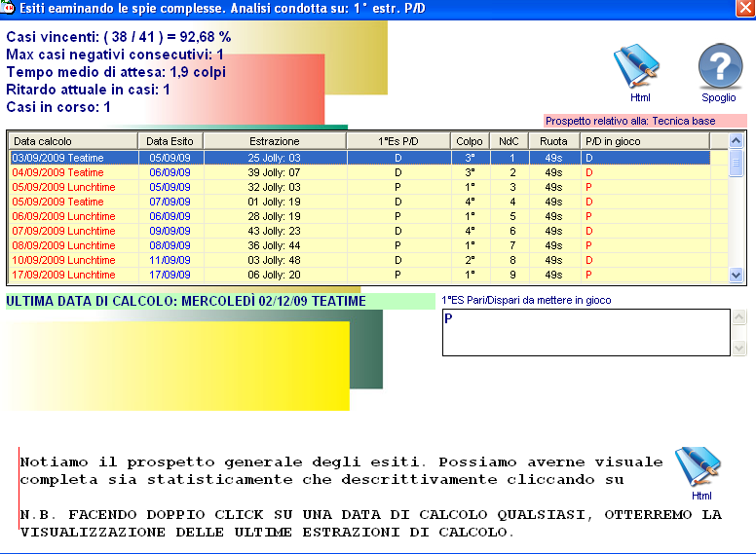Click Data Esito 09/09/09 cell
Screen dimensions: 756x554
(170, 231)
